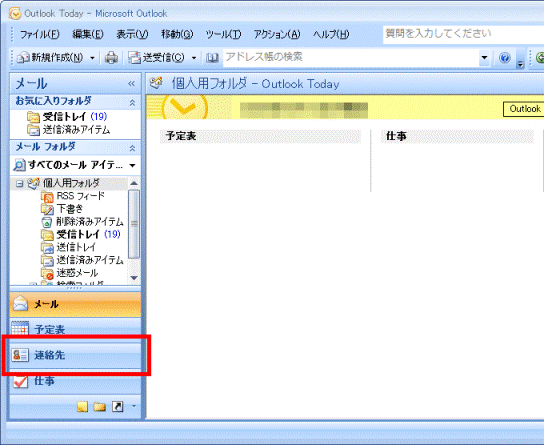
Task: Open the ファイル(F) menu
Action: [x=40, y=34]
